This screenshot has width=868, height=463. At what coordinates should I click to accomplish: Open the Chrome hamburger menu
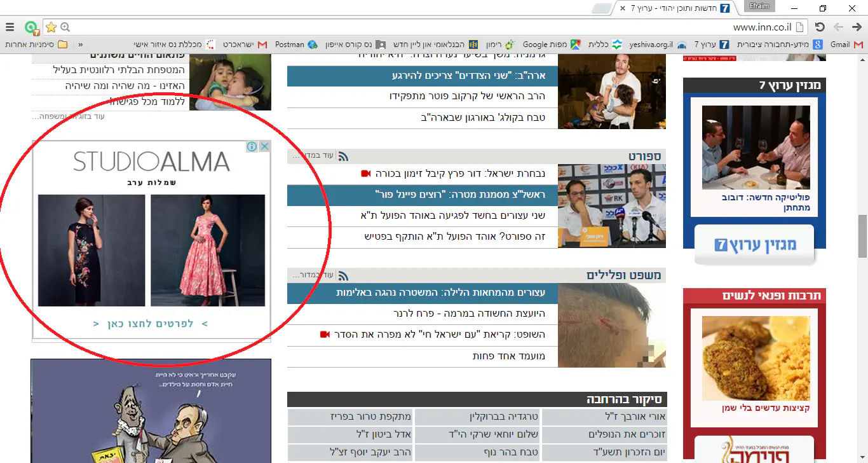[10, 27]
